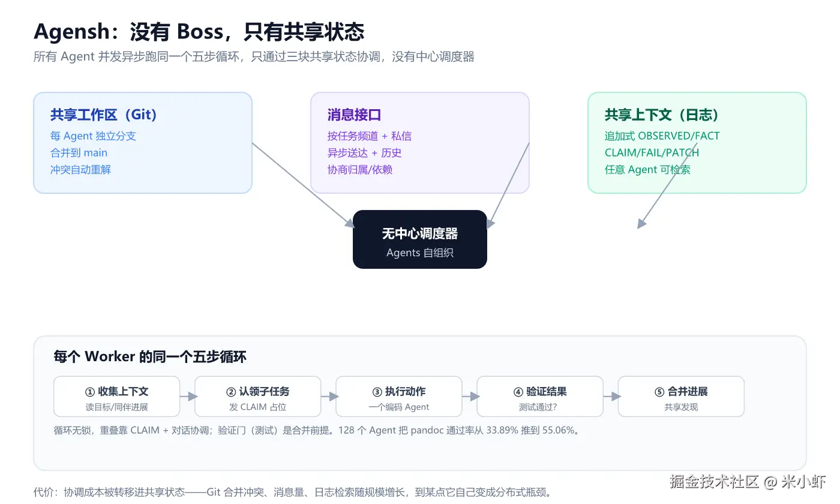Select the '任意 Agent 可检索' line
The width and height of the screenshot is (840, 504).
[x=647, y=170]
